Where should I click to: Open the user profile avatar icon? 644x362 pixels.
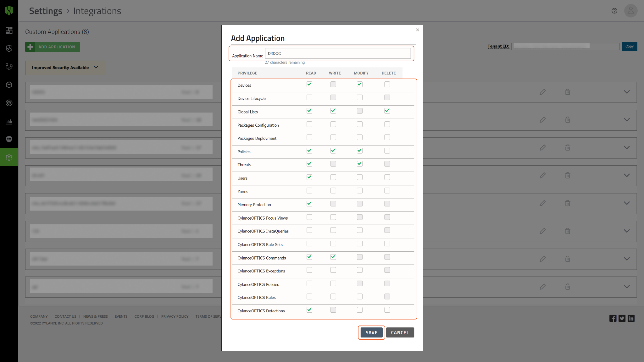click(x=630, y=11)
